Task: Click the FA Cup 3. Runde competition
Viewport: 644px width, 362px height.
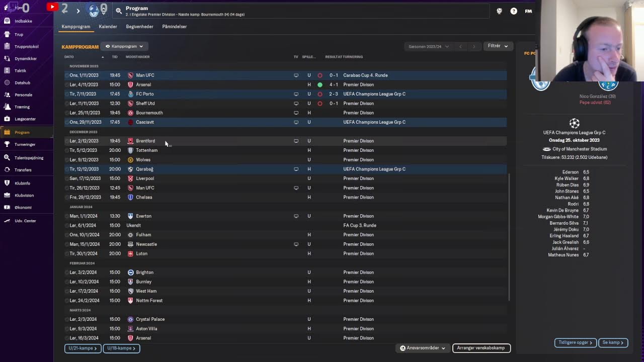Action: 360,225
